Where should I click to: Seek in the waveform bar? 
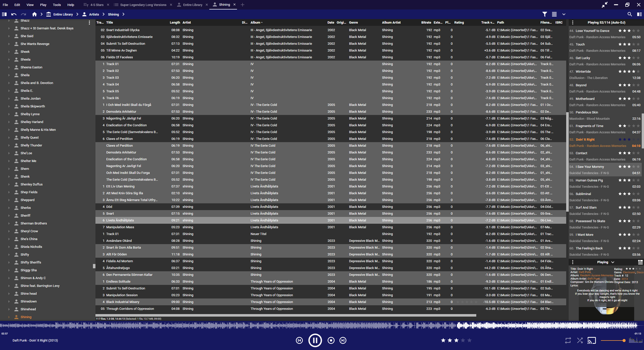(x=322, y=326)
